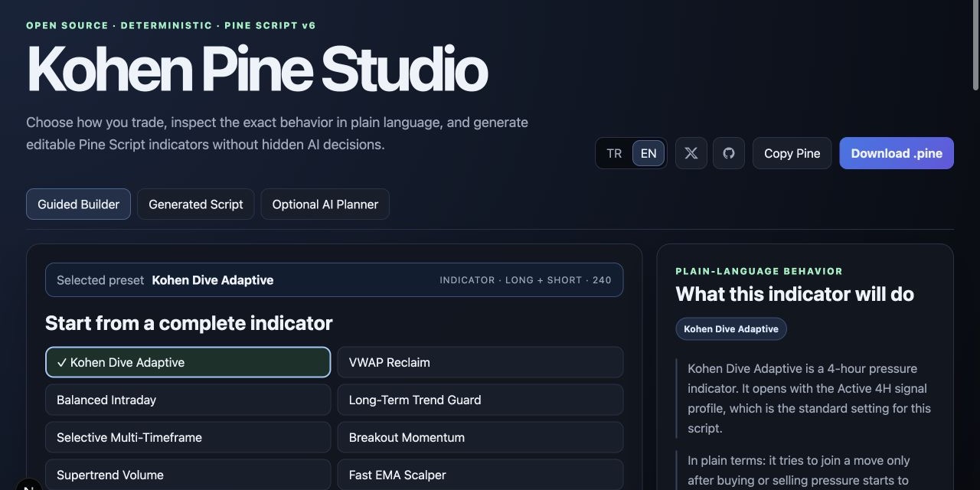This screenshot has width=980, height=490.
Task: Click the circular N icon at bottom-left
Action: tap(29, 486)
